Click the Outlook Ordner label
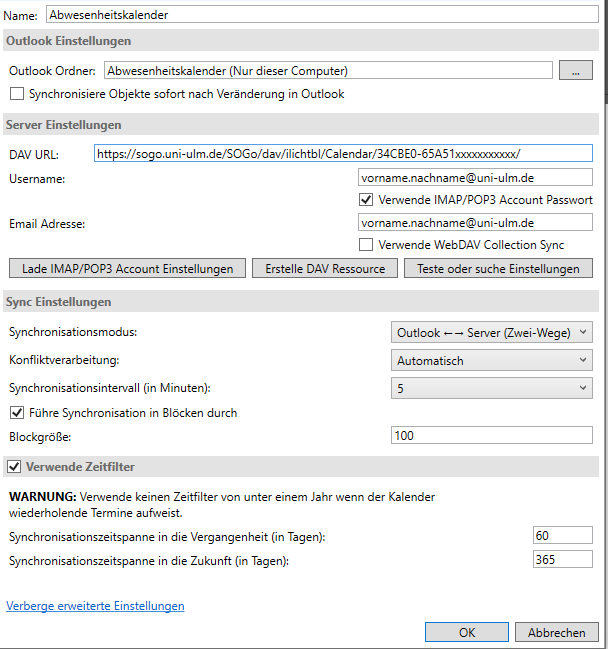The height and width of the screenshot is (649, 608). [x=52, y=71]
